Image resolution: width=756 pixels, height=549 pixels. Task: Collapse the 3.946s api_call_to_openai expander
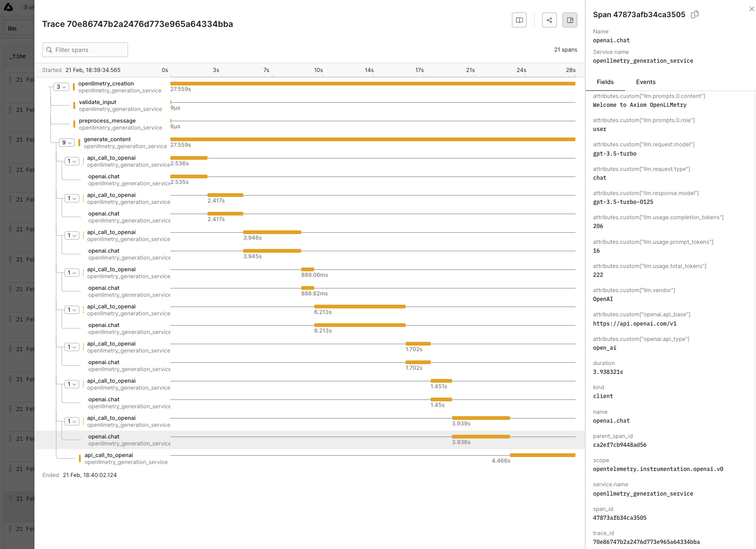click(72, 235)
